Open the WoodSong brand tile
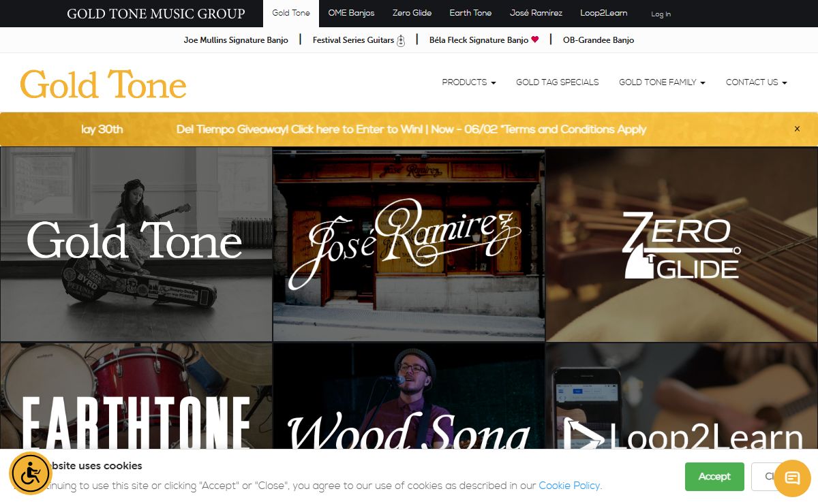 (x=409, y=396)
